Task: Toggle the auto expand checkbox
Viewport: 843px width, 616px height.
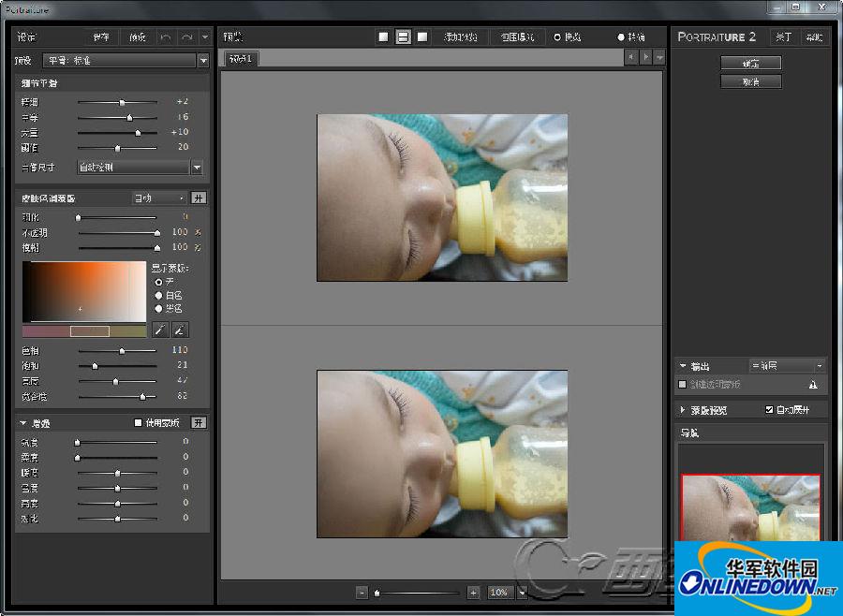Action: click(769, 410)
